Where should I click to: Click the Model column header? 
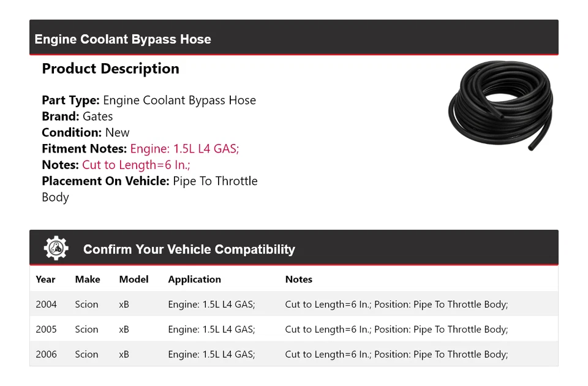[x=134, y=279]
